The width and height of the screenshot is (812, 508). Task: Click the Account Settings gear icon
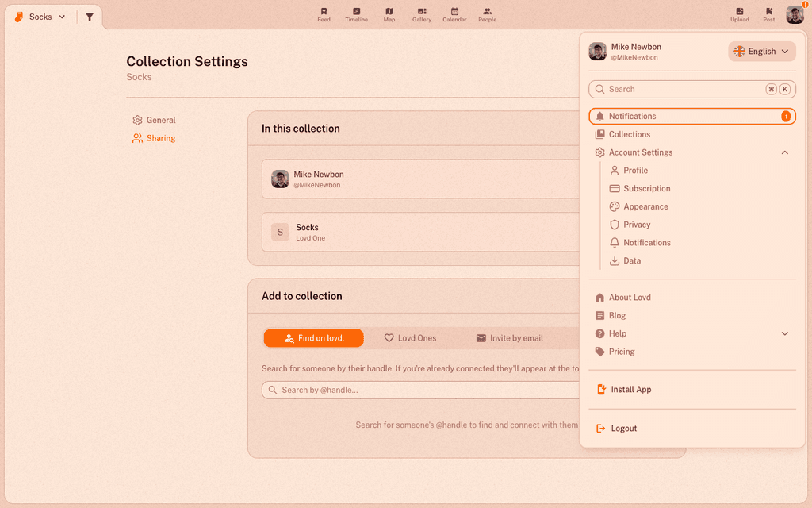[x=599, y=152]
